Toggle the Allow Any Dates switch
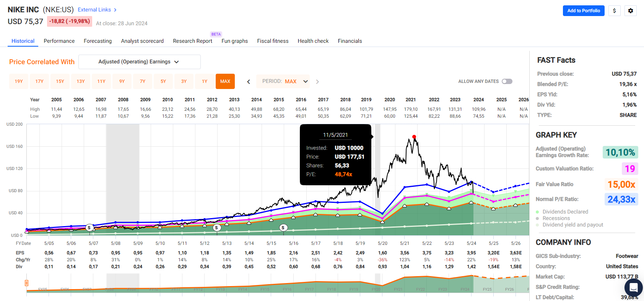The height and width of the screenshot is (301, 644). click(x=507, y=81)
